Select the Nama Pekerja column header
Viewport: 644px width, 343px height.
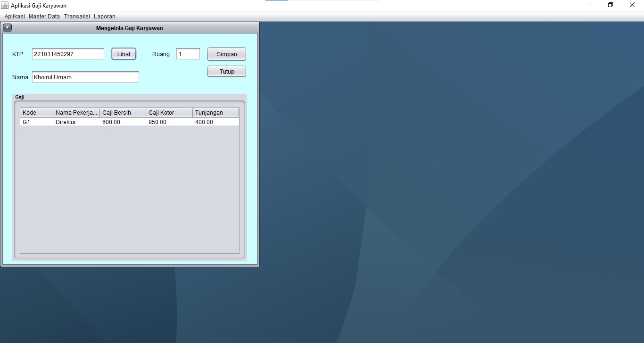point(76,113)
